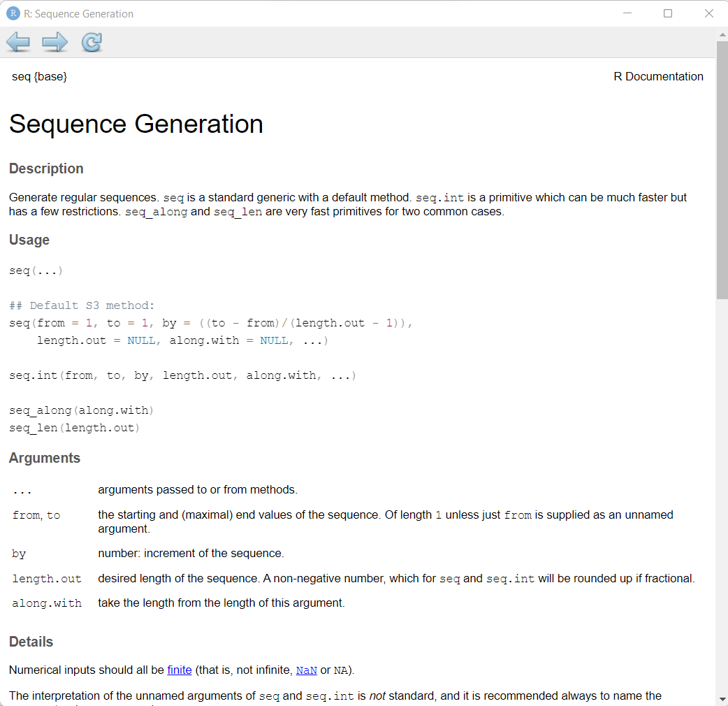This screenshot has height=706, width=728.
Task: Click the 'seq {base}' header text
Action: point(40,76)
